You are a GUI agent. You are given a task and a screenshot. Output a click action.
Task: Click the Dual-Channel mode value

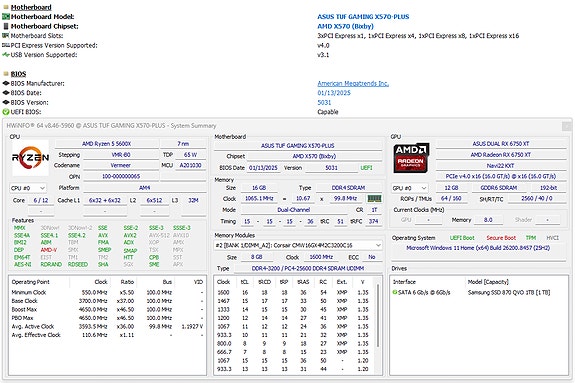click(x=294, y=210)
